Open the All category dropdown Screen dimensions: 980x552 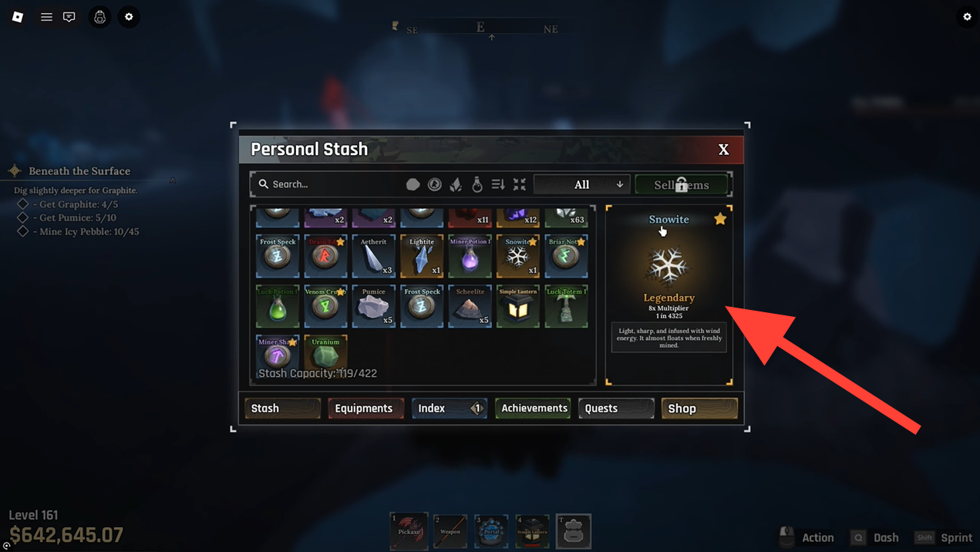[581, 184]
